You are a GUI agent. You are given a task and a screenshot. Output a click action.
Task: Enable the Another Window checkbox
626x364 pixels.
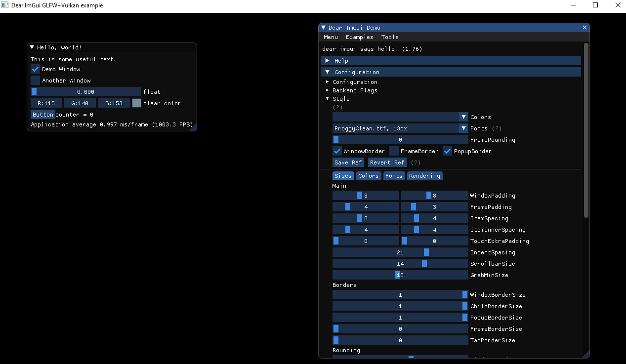tap(35, 80)
